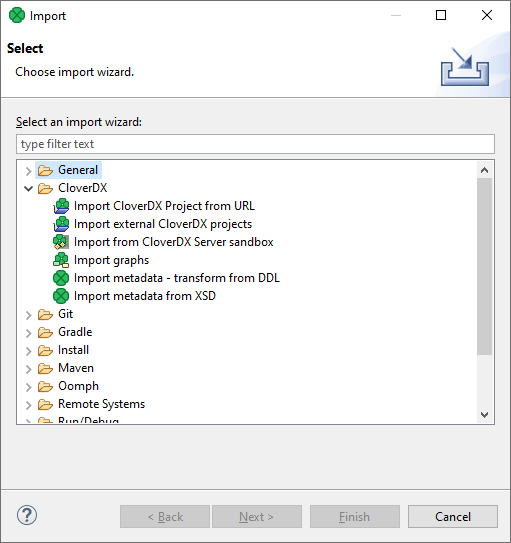
Task: Click the Import external CloverDX projects icon
Action: tap(61, 224)
